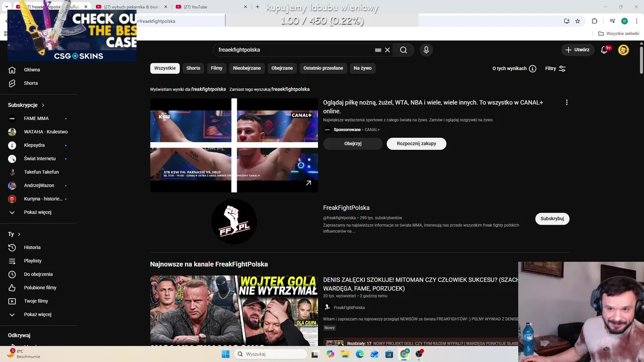Viewport: 644px width, 362px height.
Task: Open AndrzejWazon subscription
Action: pos(38,186)
